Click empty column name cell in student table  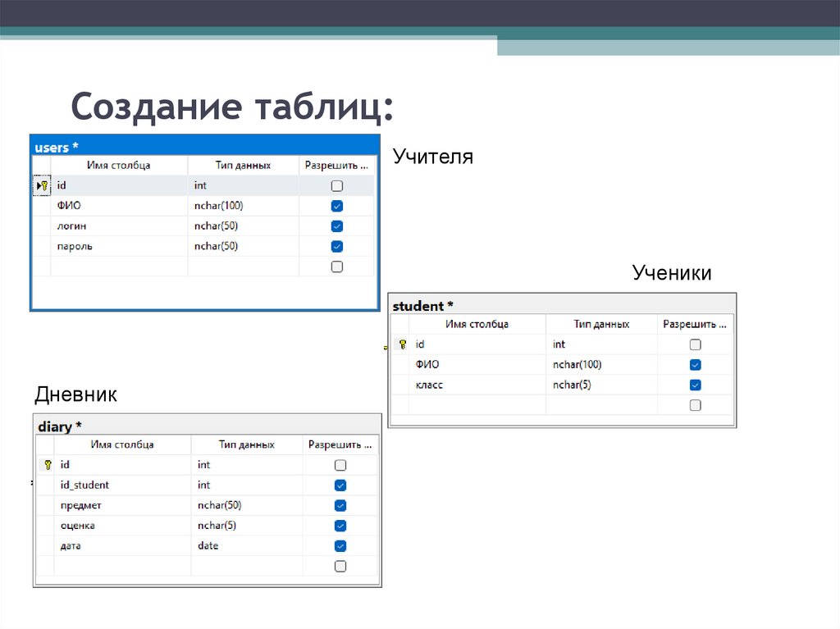coord(477,405)
